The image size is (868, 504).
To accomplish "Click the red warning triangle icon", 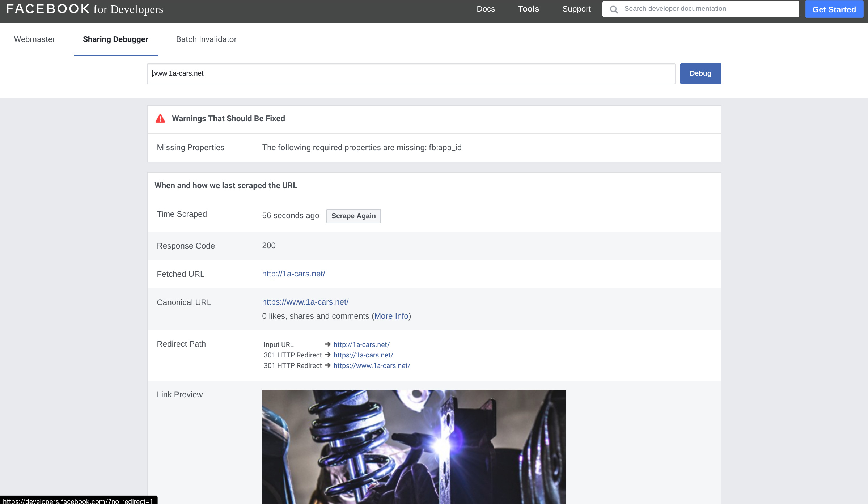I will tap(160, 119).
